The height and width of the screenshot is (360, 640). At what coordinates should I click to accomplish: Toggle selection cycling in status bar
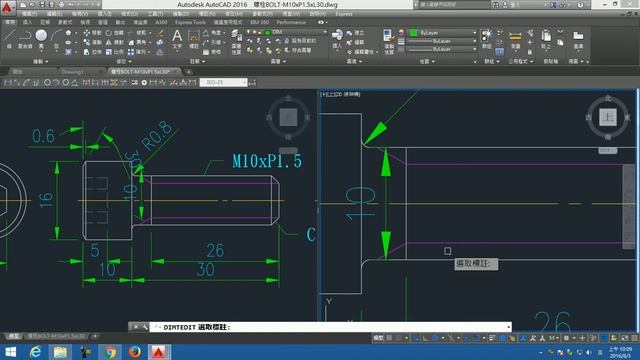512,338
